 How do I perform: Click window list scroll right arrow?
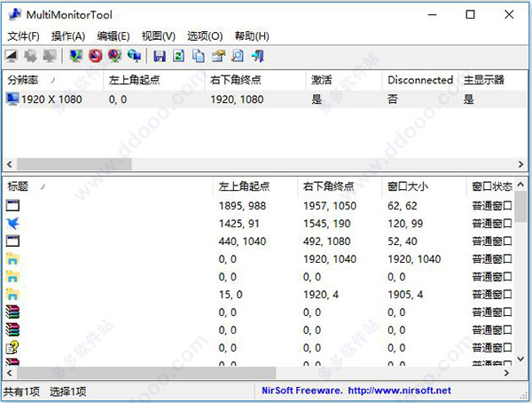tap(506, 373)
